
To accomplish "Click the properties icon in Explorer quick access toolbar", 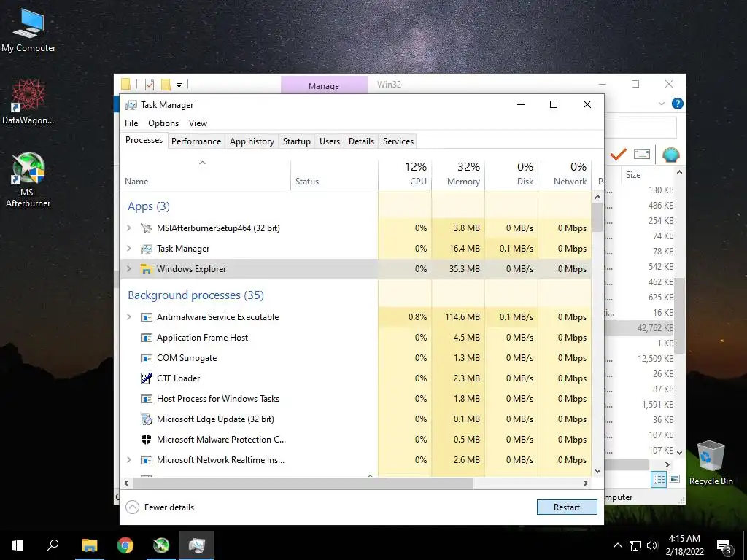I will click(150, 85).
